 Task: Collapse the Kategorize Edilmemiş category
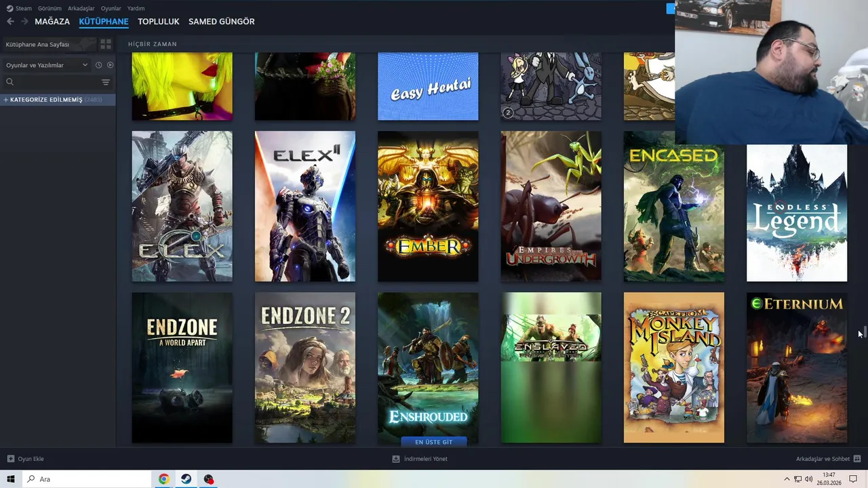point(58,100)
